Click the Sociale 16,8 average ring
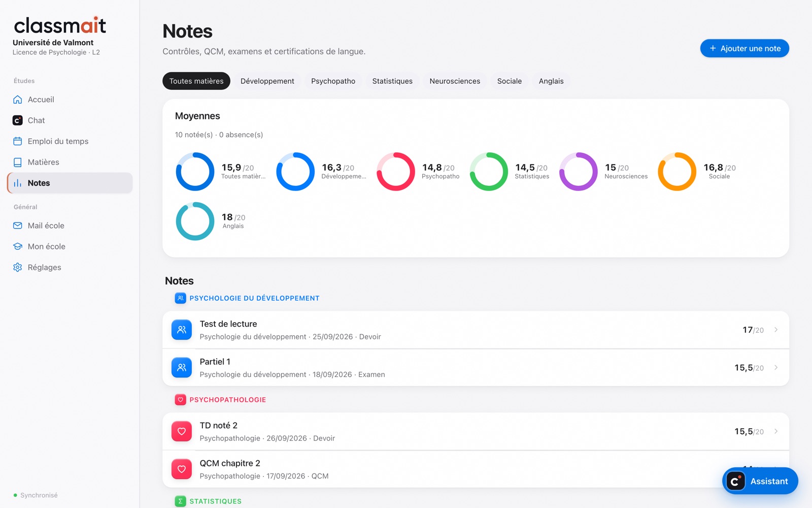This screenshot has width=812, height=508. click(677, 172)
